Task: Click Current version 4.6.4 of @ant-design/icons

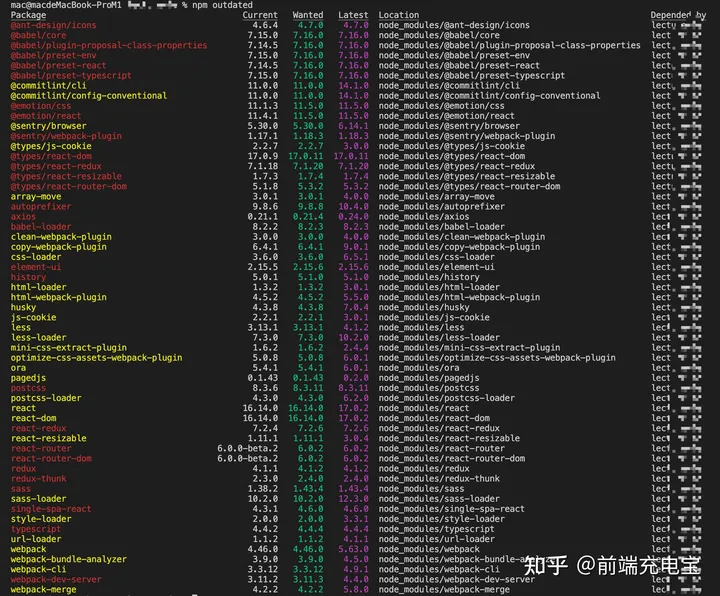Action: click(265, 25)
